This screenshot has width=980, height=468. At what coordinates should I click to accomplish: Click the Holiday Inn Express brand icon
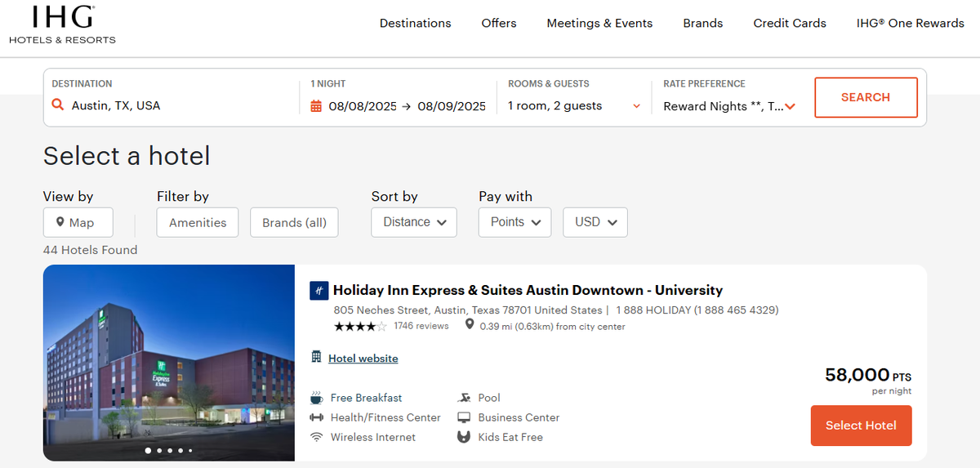pyautogui.click(x=318, y=291)
